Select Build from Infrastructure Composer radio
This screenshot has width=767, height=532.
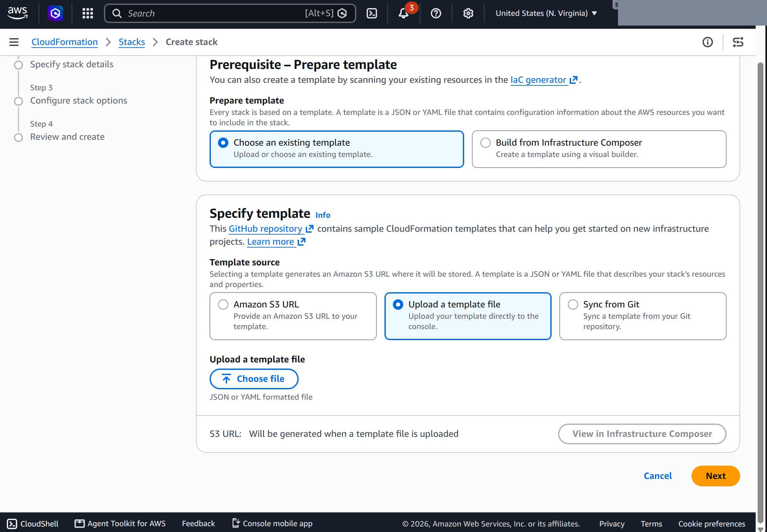pos(486,143)
